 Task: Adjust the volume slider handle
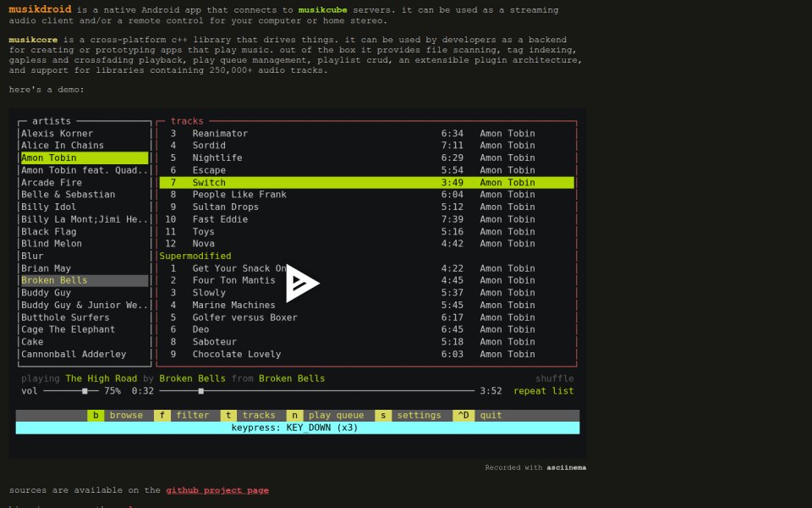85,391
